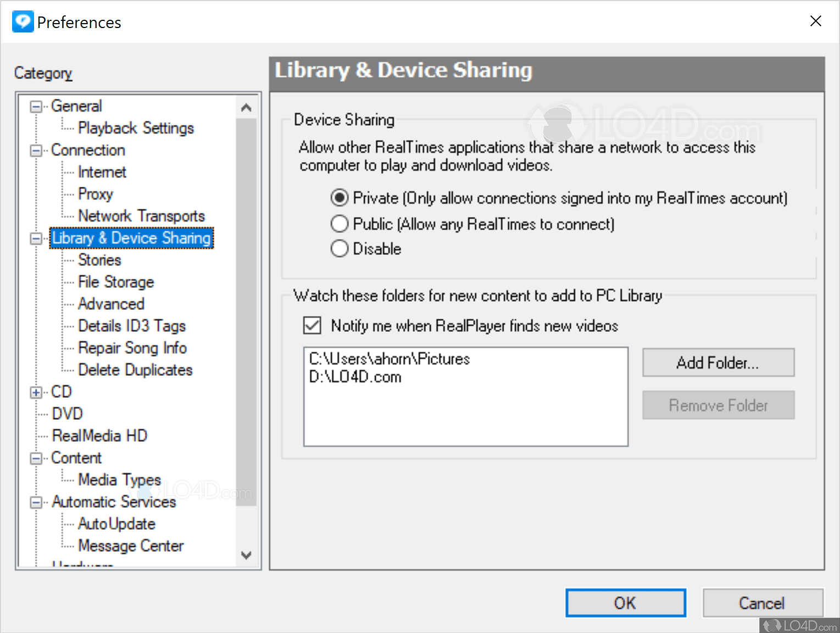The height and width of the screenshot is (633, 840).
Task: Click the Add Folder button
Action: point(718,363)
